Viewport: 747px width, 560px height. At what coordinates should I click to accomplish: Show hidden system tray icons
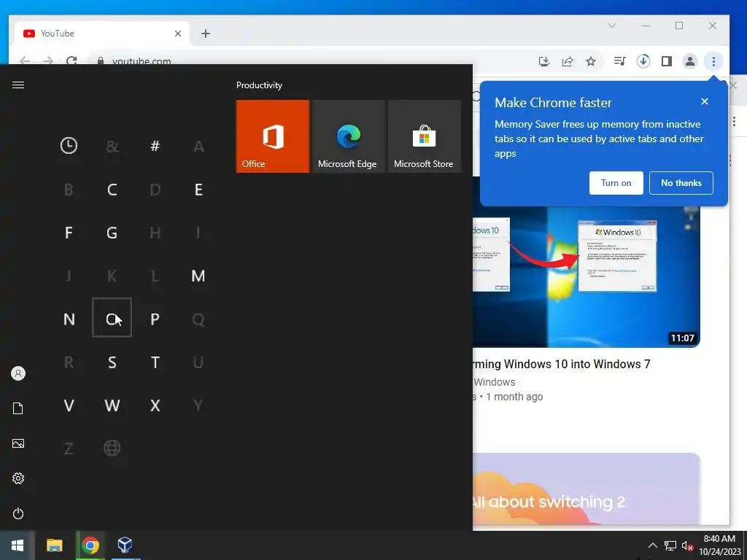653,545
